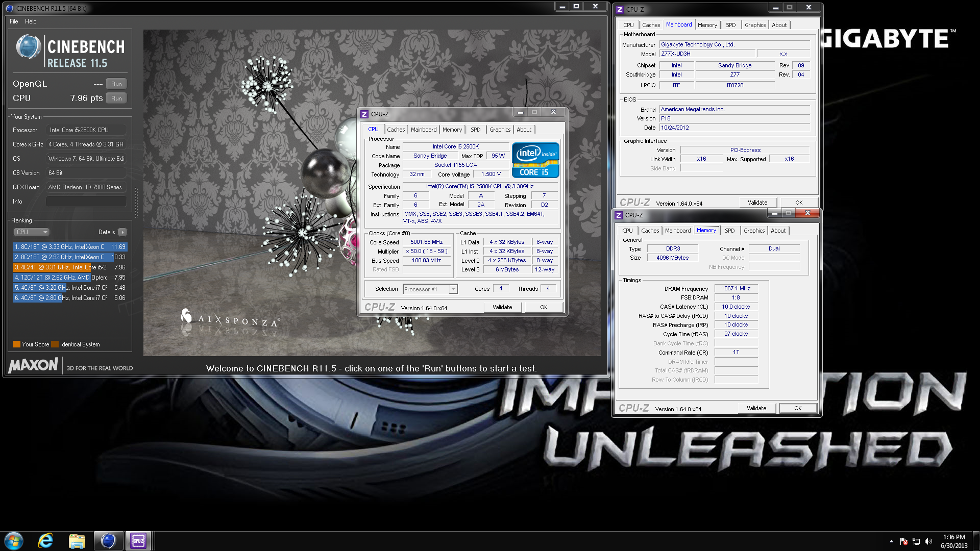Click Validate in Memory CPU-Z window
Image resolution: width=980 pixels, height=551 pixels.
pyautogui.click(x=756, y=408)
